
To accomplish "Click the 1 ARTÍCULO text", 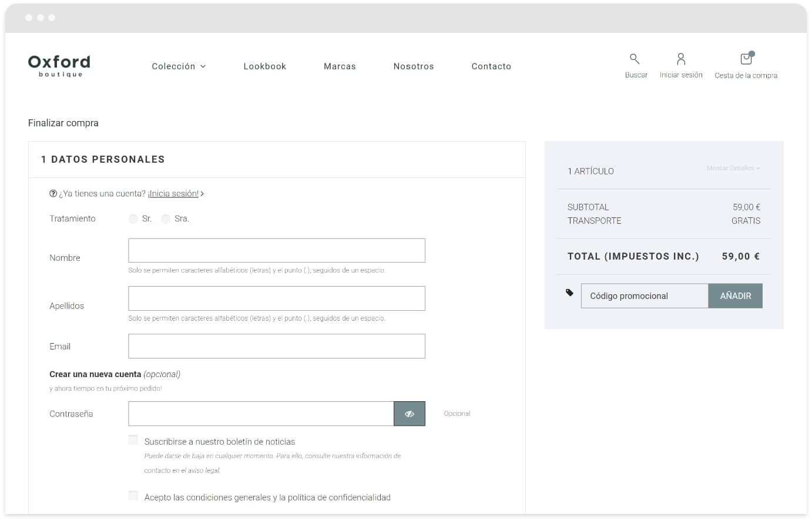I will [590, 171].
